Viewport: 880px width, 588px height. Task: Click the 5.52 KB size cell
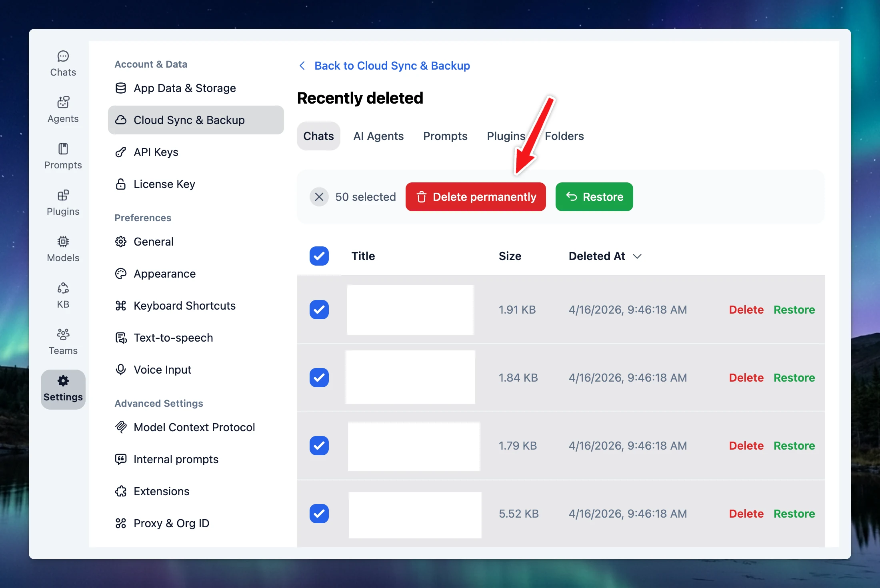point(519,514)
